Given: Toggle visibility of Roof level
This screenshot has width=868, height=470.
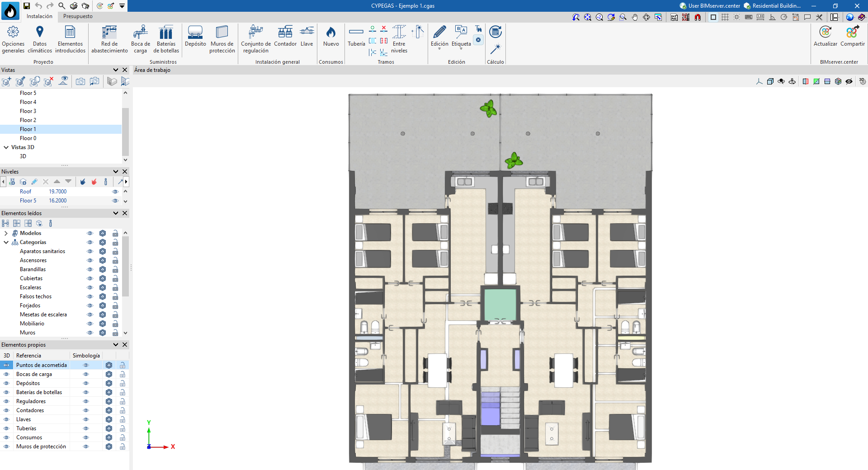Looking at the screenshot, I should (115, 192).
